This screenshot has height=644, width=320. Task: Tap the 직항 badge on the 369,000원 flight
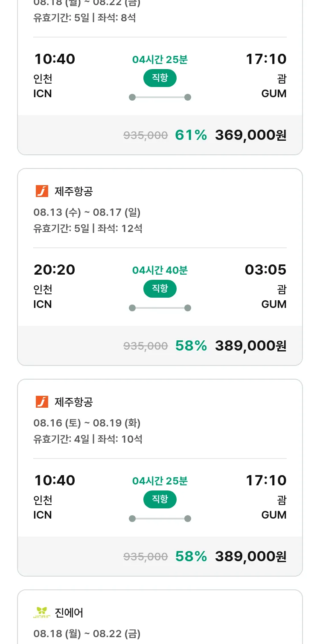point(160,78)
